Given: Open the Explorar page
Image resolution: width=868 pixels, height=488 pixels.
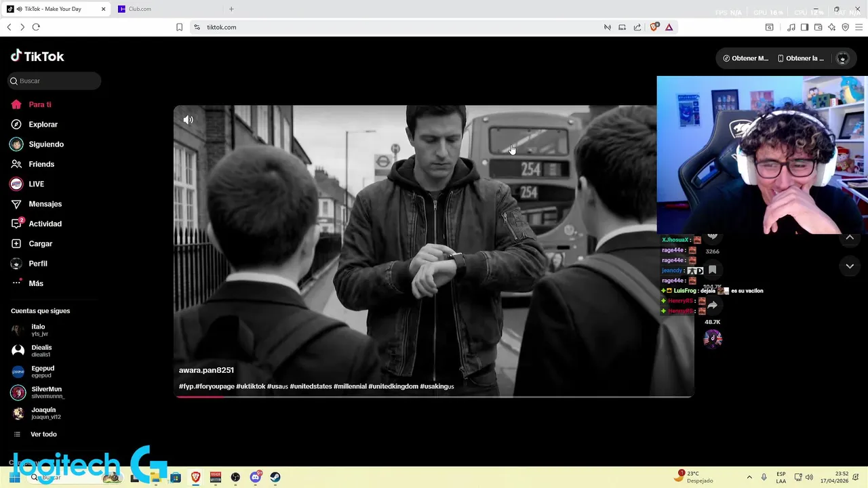Looking at the screenshot, I should (x=34, y=124).
